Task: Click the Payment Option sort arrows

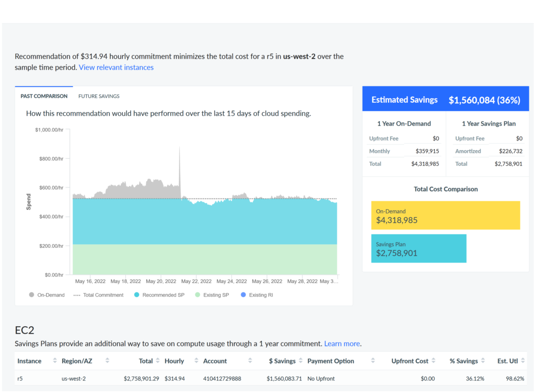Action: [373, 361]
